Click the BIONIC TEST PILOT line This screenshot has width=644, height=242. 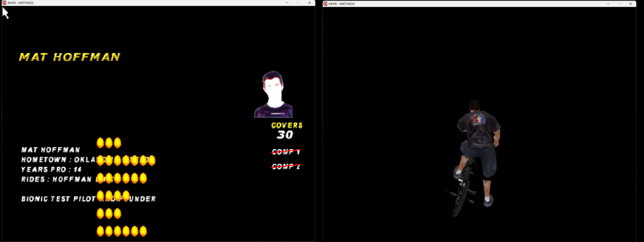[89, 199]
